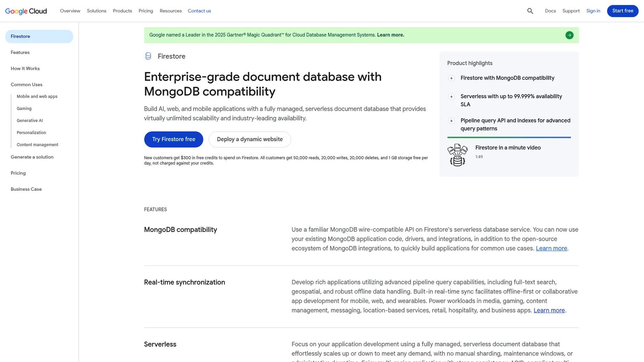Viewport: 644px width, 362px height.
Task: Open the Solutions menu
Action: pos(97,11)
